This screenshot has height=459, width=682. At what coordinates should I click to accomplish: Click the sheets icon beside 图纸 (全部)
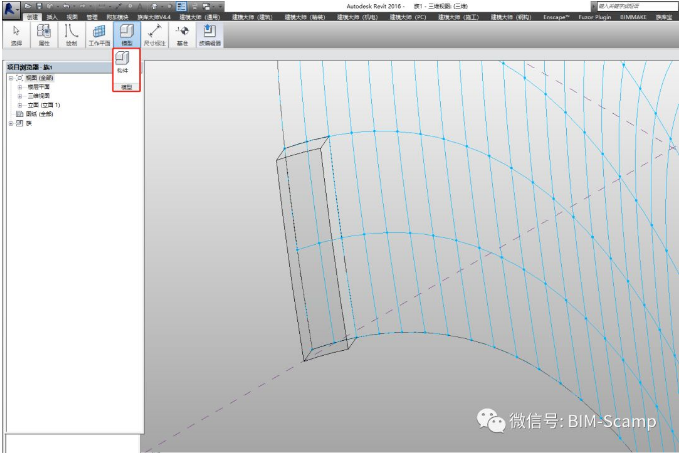(20, 114)
